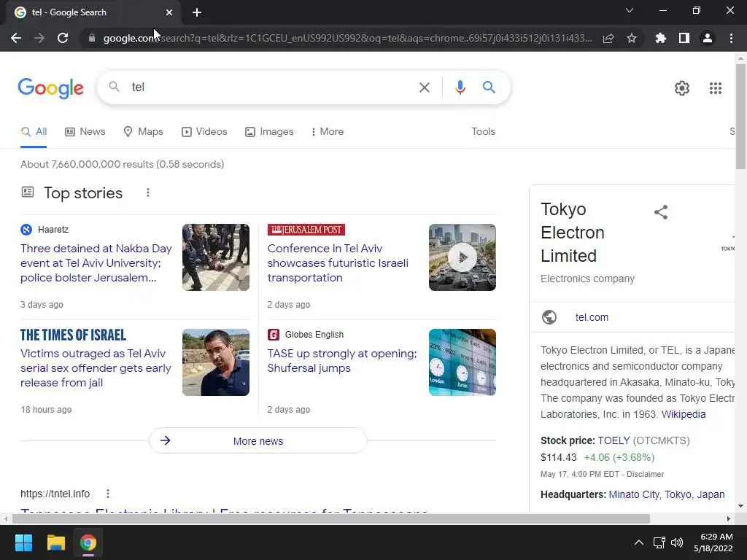The width and height of the screenshot is (747, 560).
Task: Open Minato City headquarters link
Action: click(634, 494)
